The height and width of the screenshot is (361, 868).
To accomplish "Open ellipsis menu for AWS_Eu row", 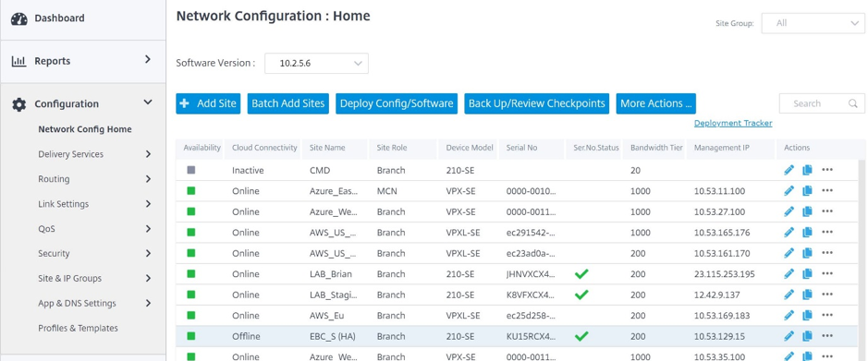I will click(827, 315).
